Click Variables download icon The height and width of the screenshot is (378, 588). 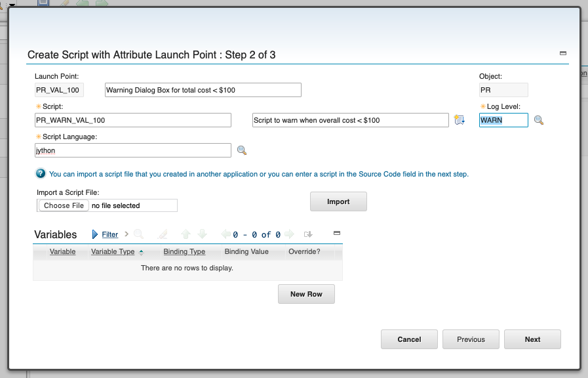[308, 234]
